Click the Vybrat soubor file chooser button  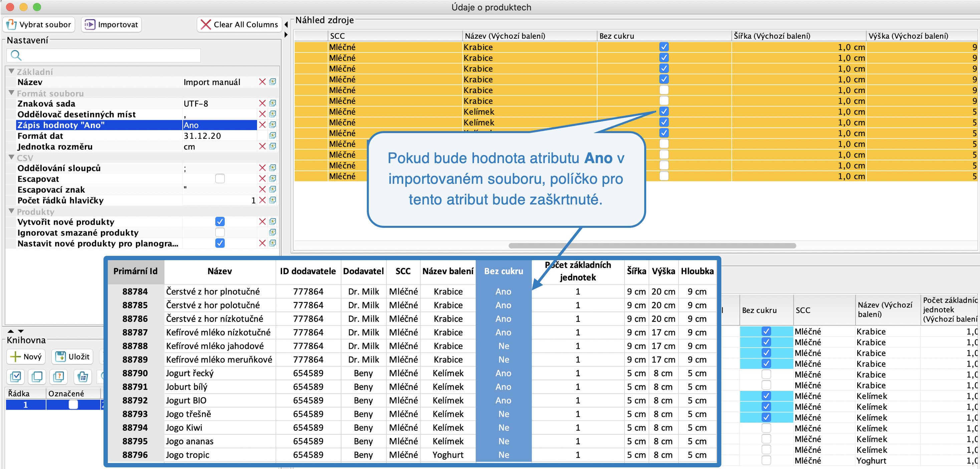[x=39, y=25]
